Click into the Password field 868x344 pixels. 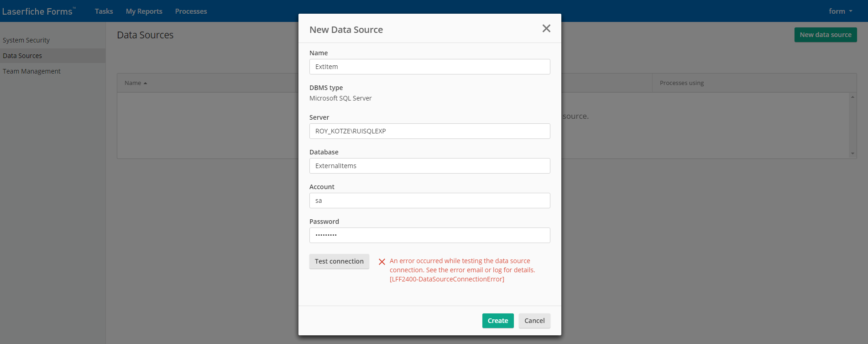(429, 235)
